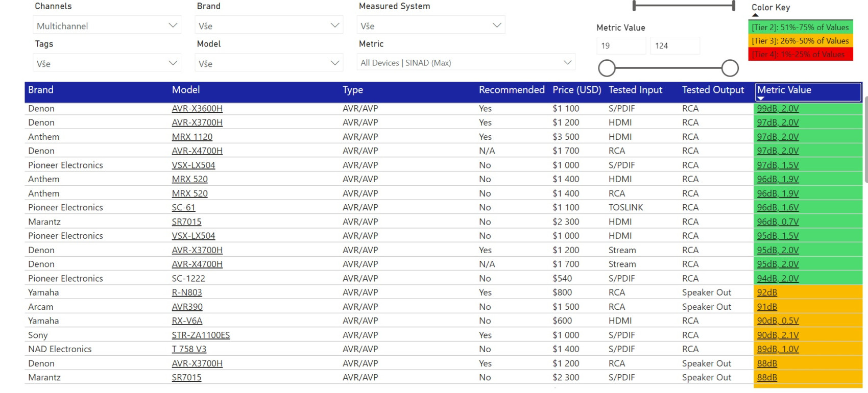Select the Tier 4 red color key entry

pos(800,54)
